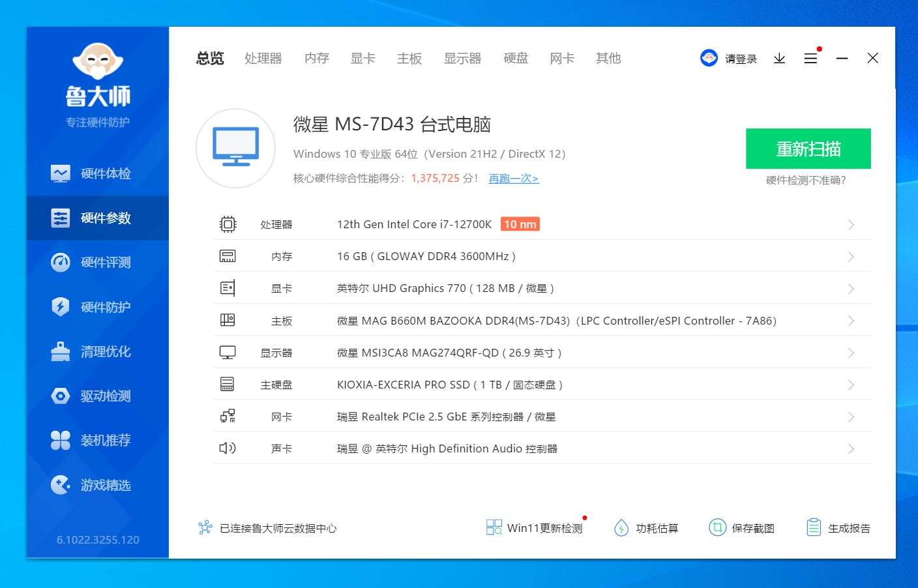
Task: Open the hamburger main menu
Action: 810,59
